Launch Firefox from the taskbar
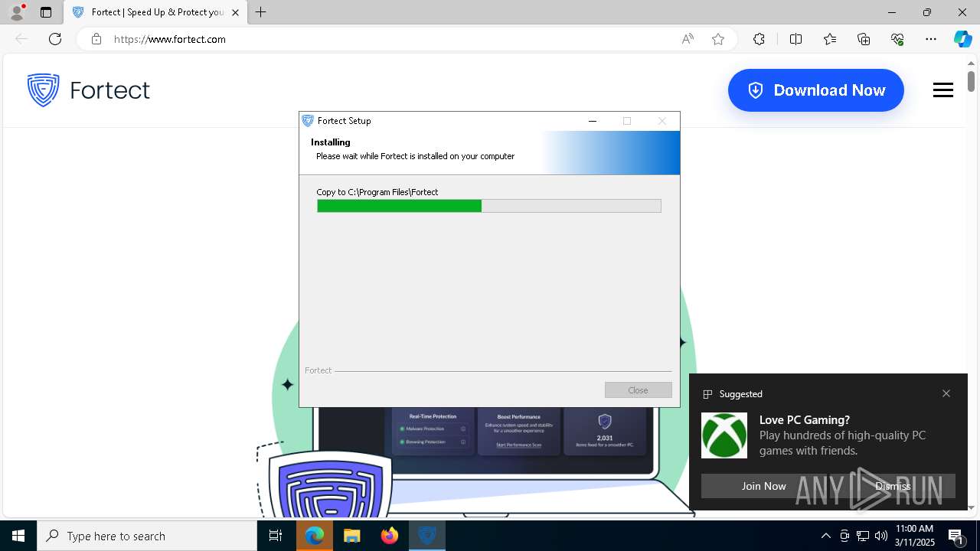 click(x=390, y=536)
